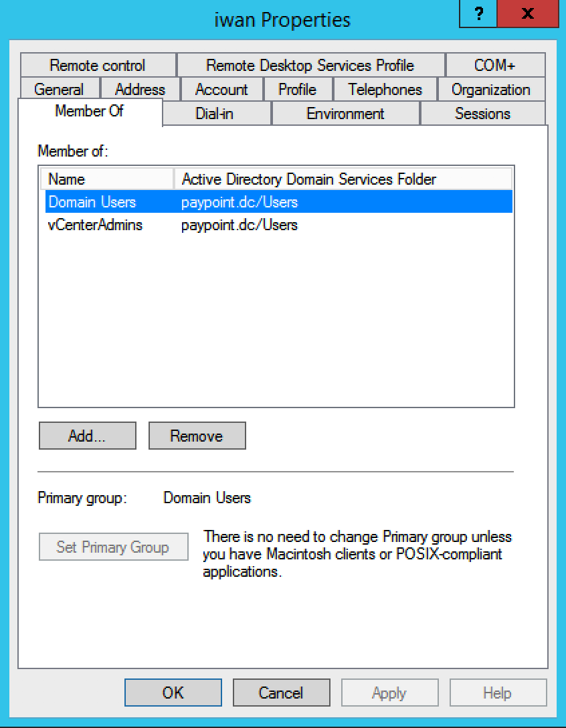
Task: Select the Domain Users group row
Action: pos(92,202)
